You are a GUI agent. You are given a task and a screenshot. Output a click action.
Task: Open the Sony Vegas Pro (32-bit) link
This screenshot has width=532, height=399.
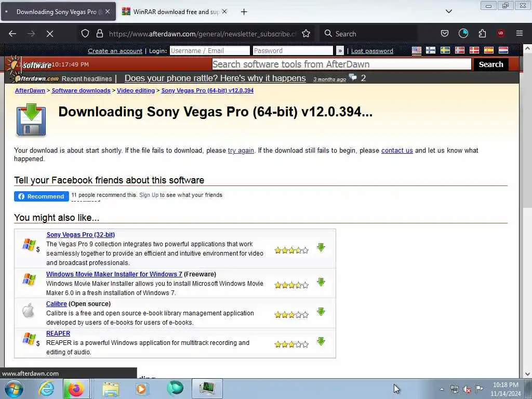[81, 235]
